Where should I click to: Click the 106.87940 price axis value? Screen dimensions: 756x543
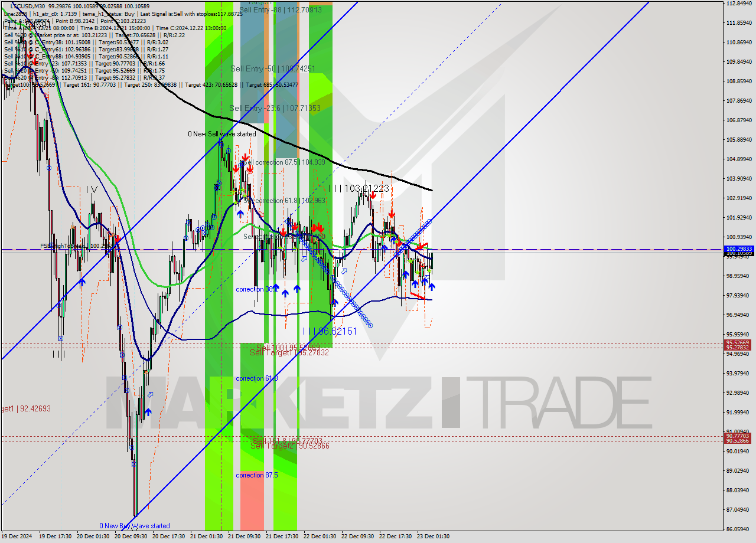coord(739,120)
